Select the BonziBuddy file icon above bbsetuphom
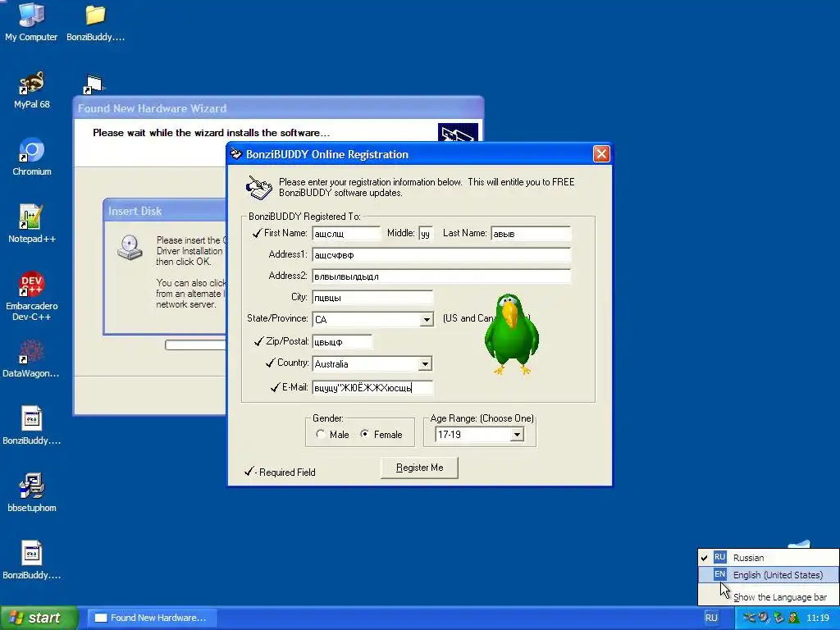 click(x=32, y=426)
